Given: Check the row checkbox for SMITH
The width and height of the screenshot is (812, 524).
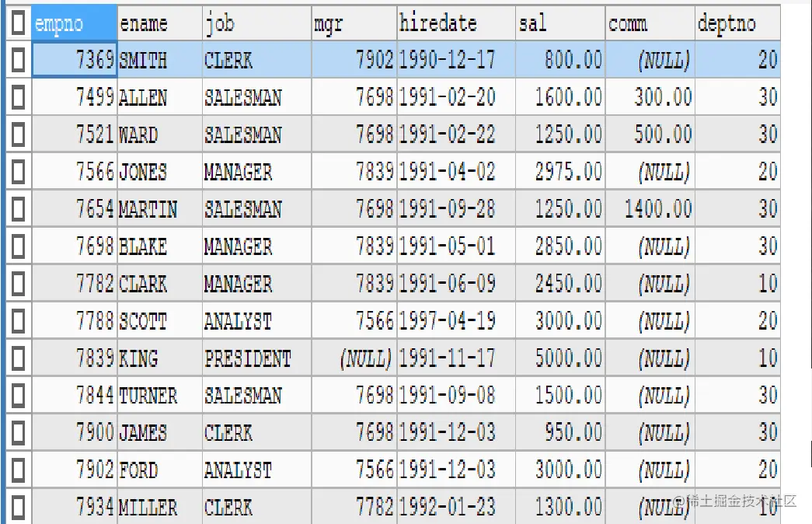Looking at the screenshot, I should pos(18,60).
